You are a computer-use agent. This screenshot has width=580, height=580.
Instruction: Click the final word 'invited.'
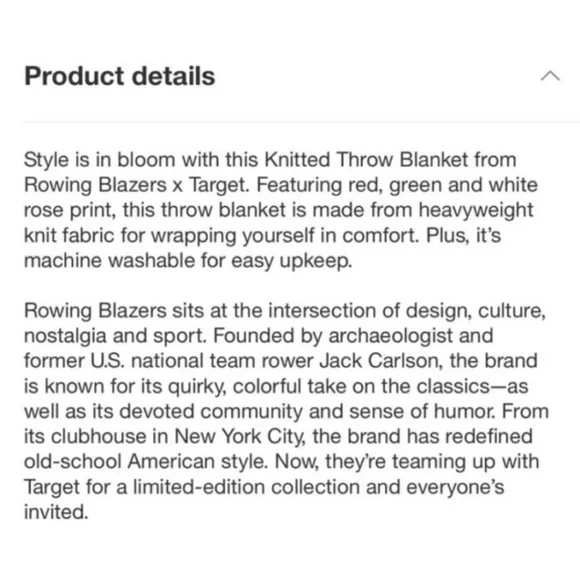pos(56,512)
